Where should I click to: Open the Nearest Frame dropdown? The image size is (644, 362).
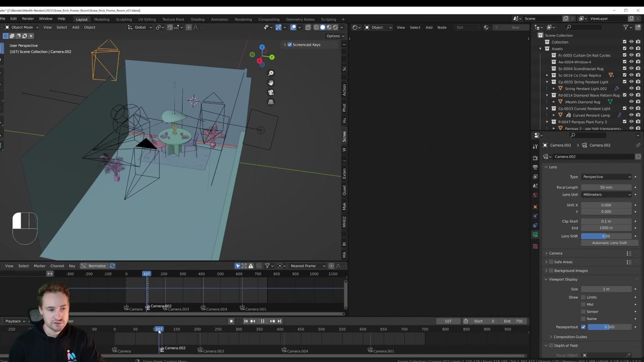(x=308, y=266)
